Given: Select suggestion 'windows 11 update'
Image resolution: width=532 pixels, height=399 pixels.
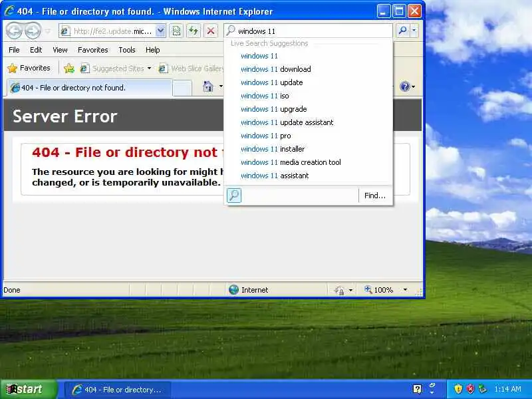Looking at the screenshot, I should coord(308,82).
